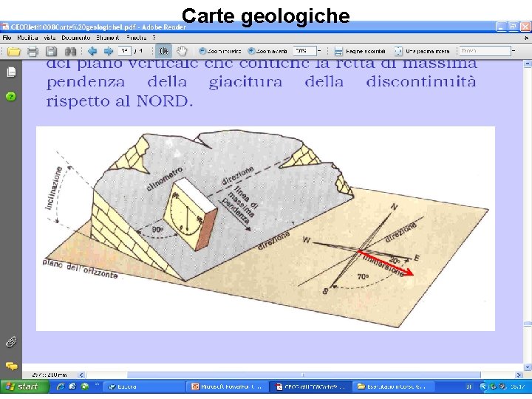Screen dimensions: 532x399
Task: Open the File menu
Action: click(7, 38)
